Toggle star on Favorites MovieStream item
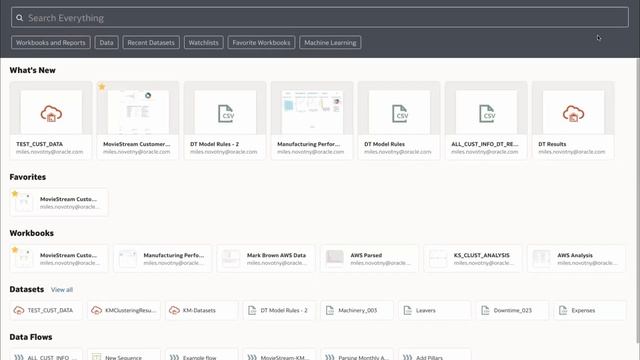Viewport: 640px width, 360px height. click(x=15, y=193)
